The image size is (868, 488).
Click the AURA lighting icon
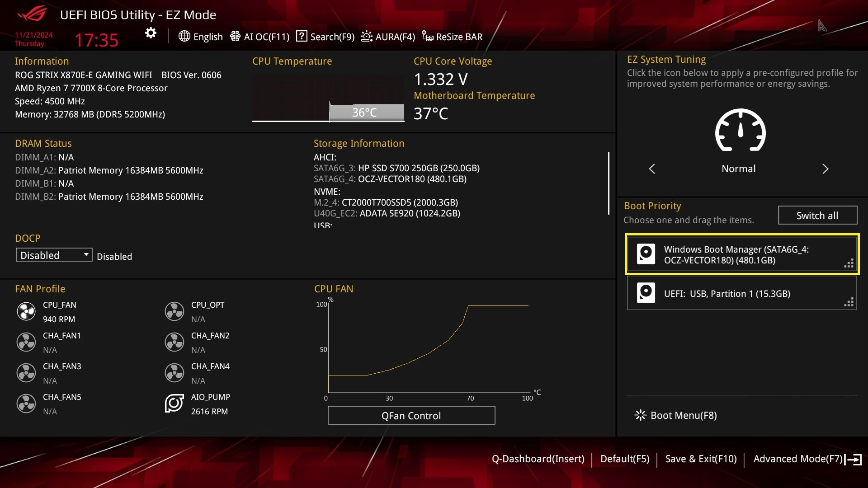click(x=367, y=36)
